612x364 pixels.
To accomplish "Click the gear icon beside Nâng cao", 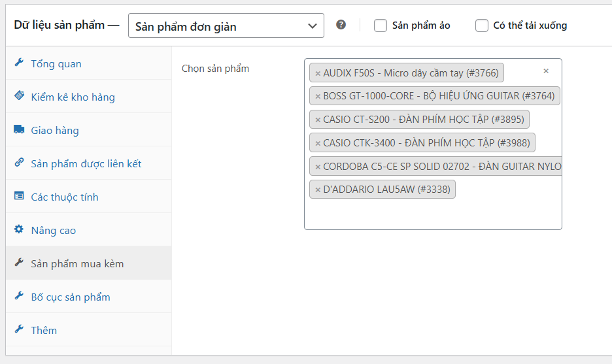I will (x=19, y=229).
